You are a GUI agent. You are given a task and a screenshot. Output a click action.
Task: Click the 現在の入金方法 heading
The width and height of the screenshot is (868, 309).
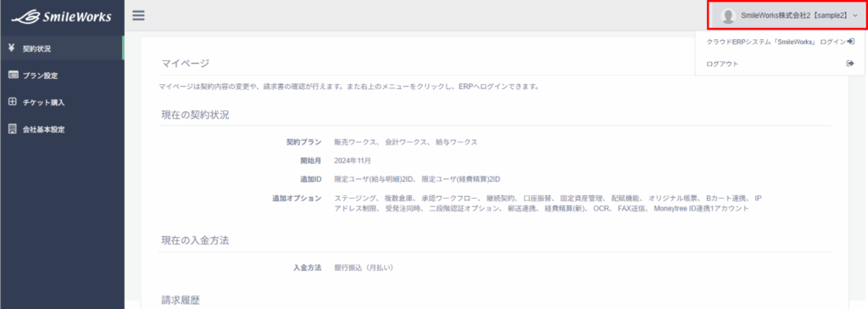(x=196, y=240)
